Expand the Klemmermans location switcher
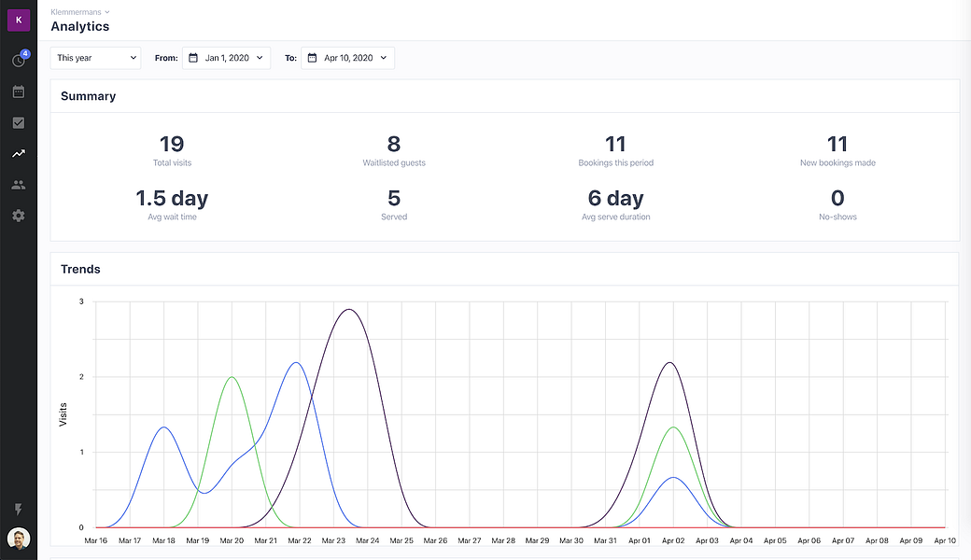 tap(80, 11)
